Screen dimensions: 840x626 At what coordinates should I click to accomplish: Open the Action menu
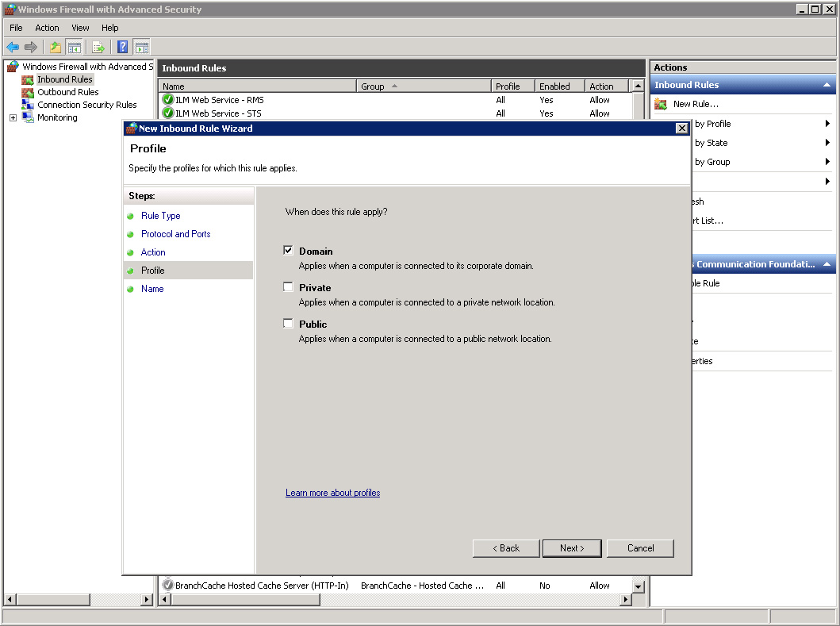[x=47, y=28]
